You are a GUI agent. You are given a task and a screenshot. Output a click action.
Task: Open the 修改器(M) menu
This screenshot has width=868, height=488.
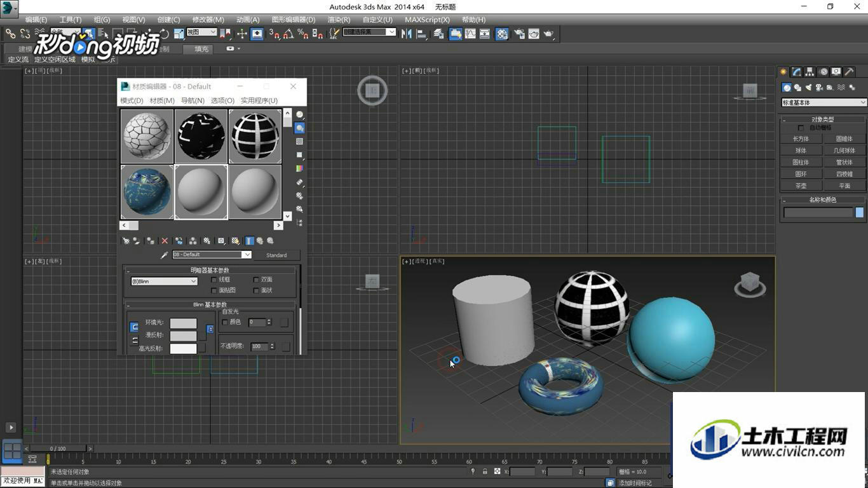pyautogui.click(x=208, y=20)
